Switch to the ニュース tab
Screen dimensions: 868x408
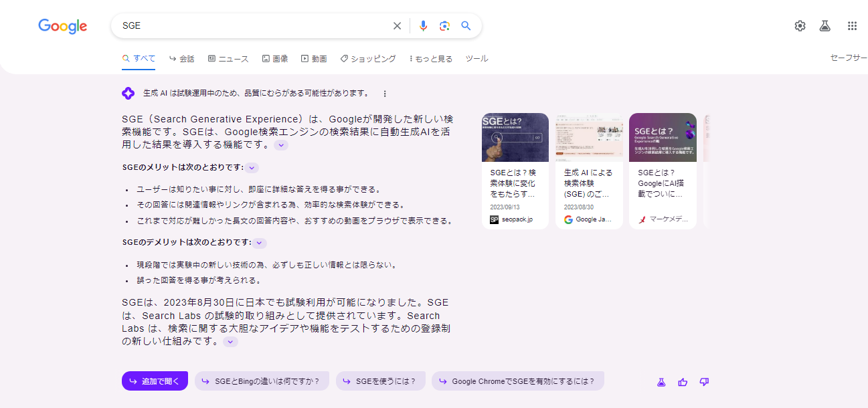coord(228,59)
